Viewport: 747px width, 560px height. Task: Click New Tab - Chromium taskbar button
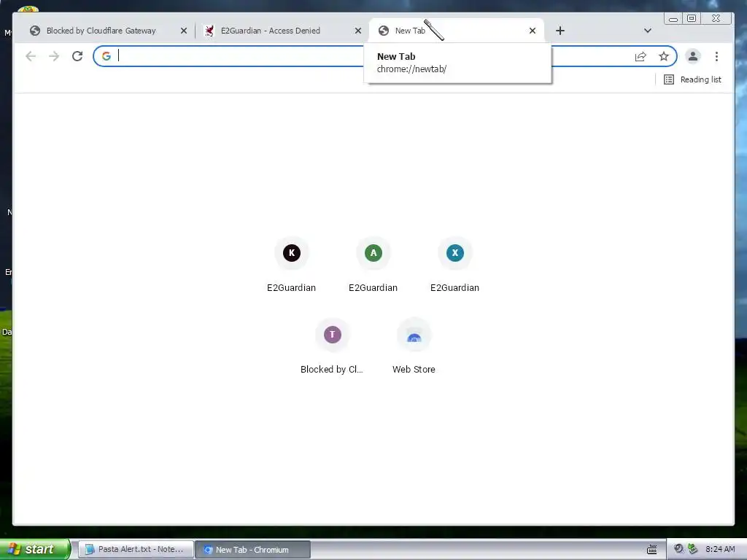click(x=253, y=550)
